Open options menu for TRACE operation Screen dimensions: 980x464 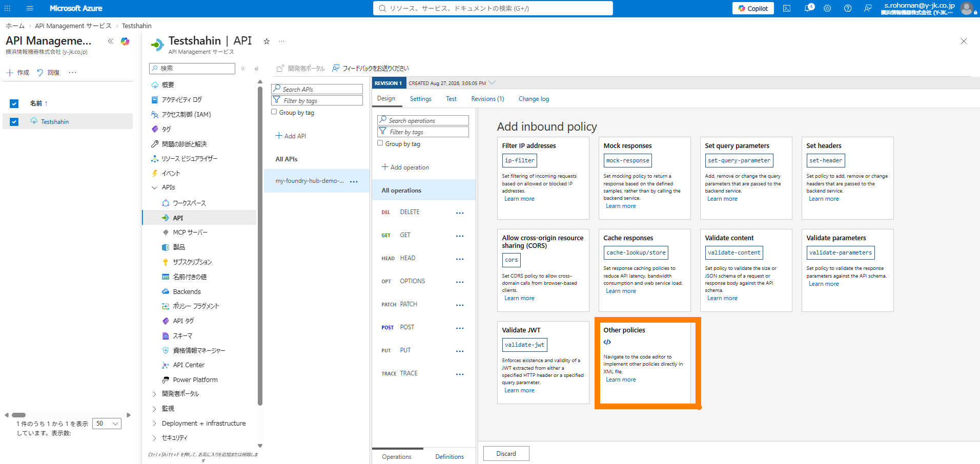tap(460, 374)
